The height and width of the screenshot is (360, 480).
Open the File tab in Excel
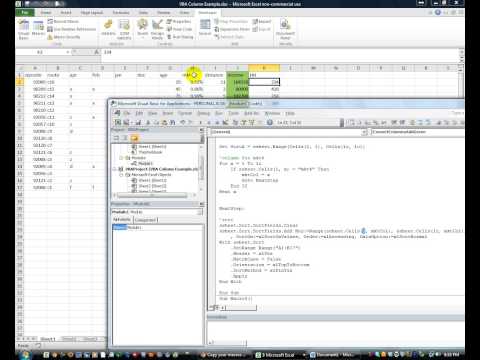click(x=25, y=13)
